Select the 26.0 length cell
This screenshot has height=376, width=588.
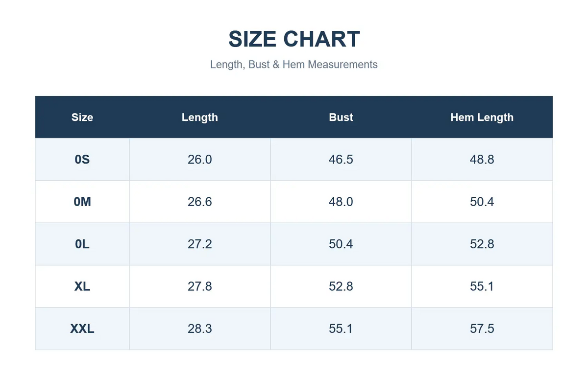(200, 160)
